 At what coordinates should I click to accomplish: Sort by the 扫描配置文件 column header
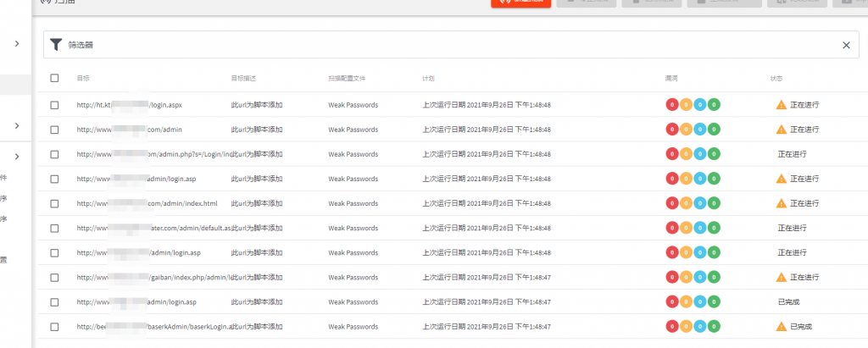click(x=347, y=79)
